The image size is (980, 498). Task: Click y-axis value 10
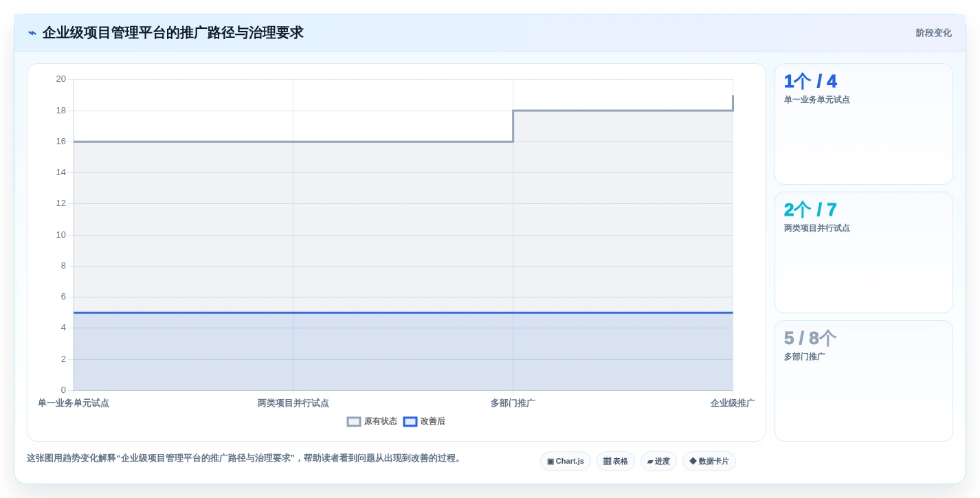click(61, 235)
